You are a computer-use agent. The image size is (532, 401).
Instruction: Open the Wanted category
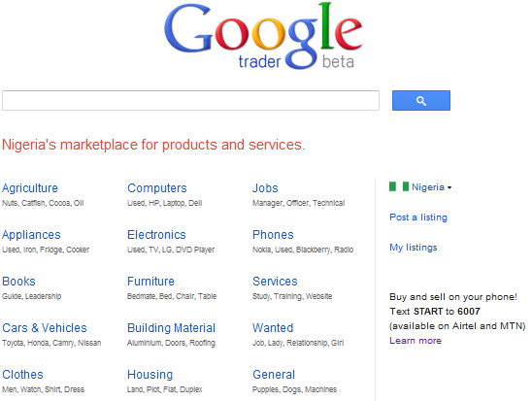click(x=273, y=328)
